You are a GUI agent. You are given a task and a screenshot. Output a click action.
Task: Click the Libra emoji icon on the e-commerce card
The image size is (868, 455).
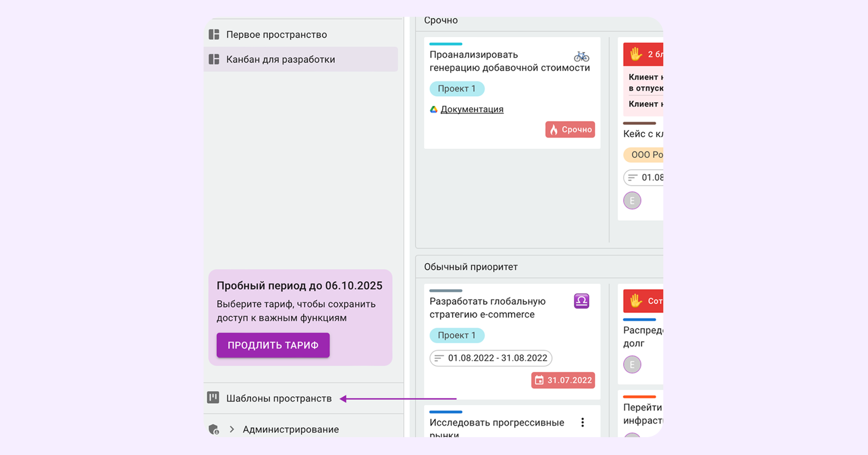(x=582, y=300)
